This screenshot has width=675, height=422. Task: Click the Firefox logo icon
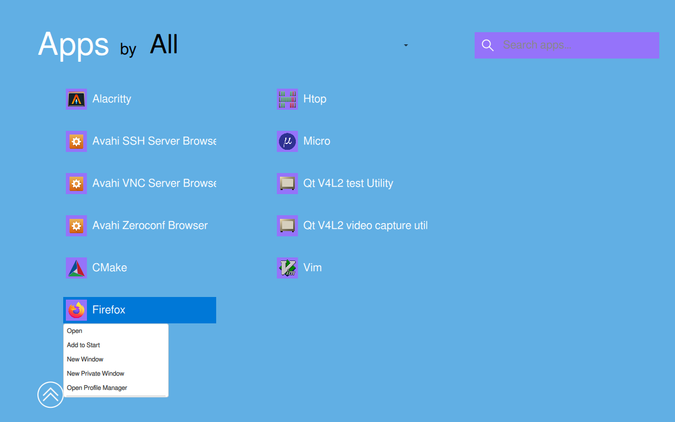point(76,310)
